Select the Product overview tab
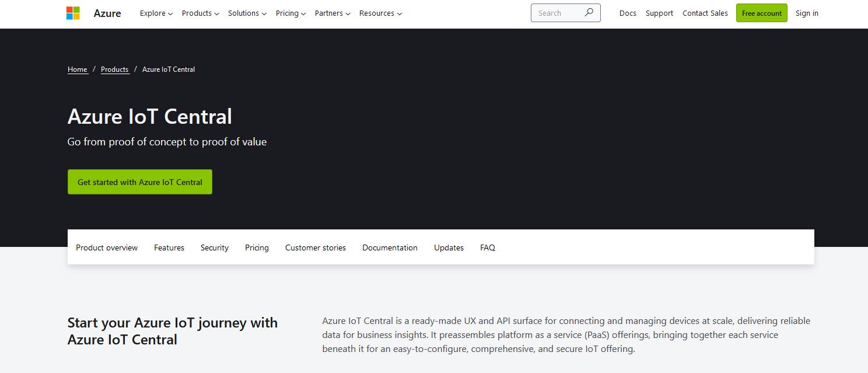Image resolution: width=868 pixels, height=373 pixels. coord(107,247)
